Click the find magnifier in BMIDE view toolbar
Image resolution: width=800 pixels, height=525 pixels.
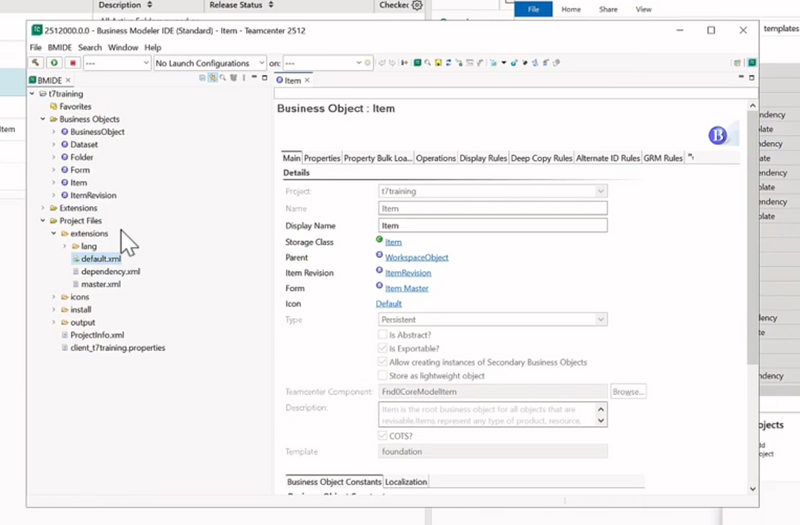[x=223, y=78]
